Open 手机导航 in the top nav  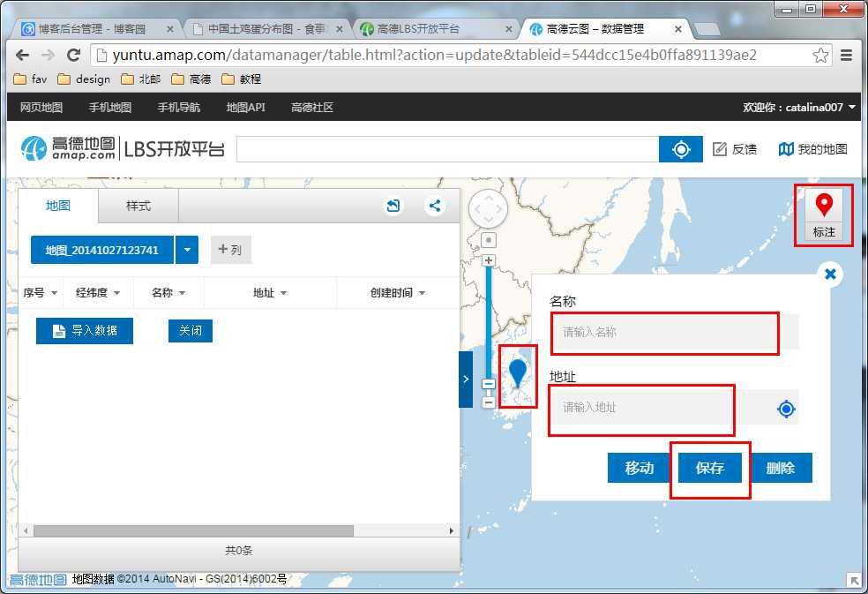[179, 108]
